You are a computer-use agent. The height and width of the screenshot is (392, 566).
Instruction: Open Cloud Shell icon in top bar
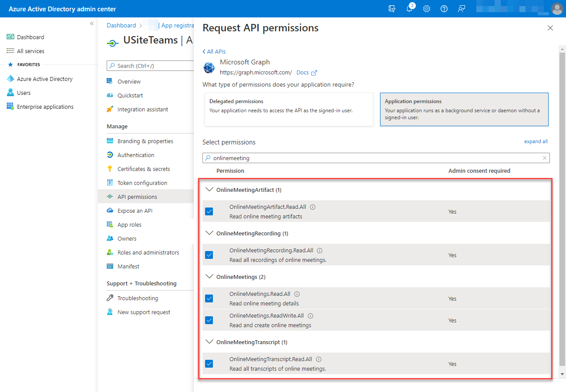392,9
